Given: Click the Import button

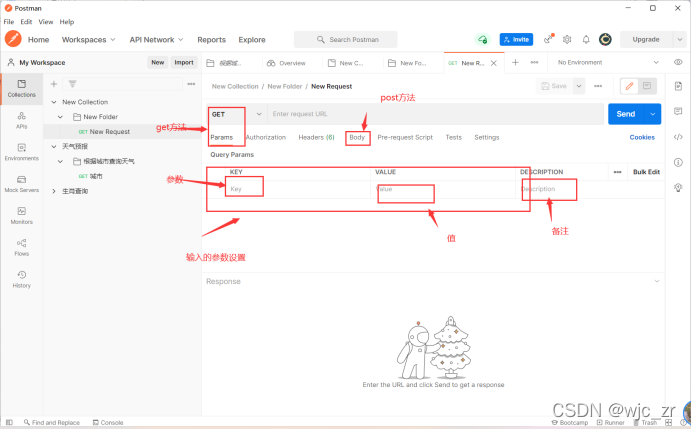Looking at the screenshot, I should click(x=184, y=63).
